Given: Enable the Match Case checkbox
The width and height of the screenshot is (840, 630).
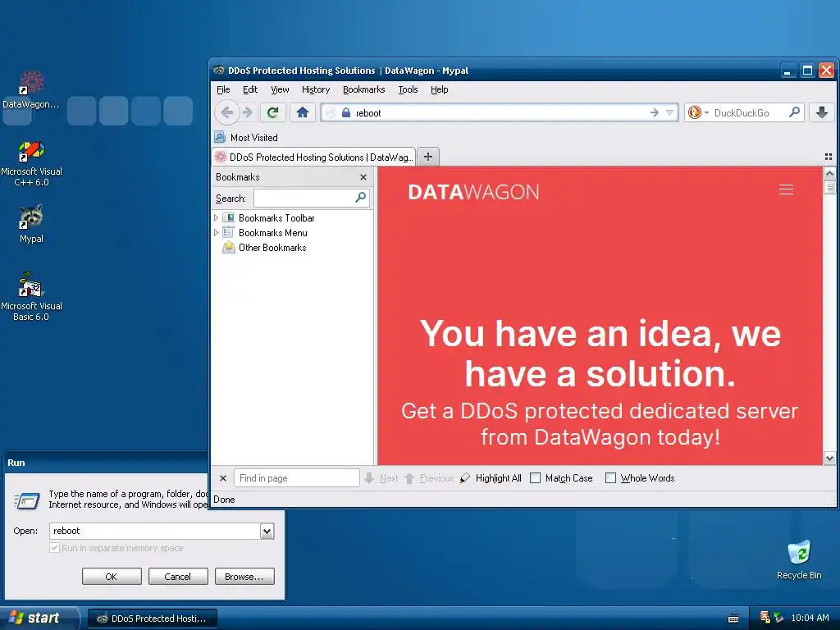Looking at the screenshot, I should coord(535,478).
